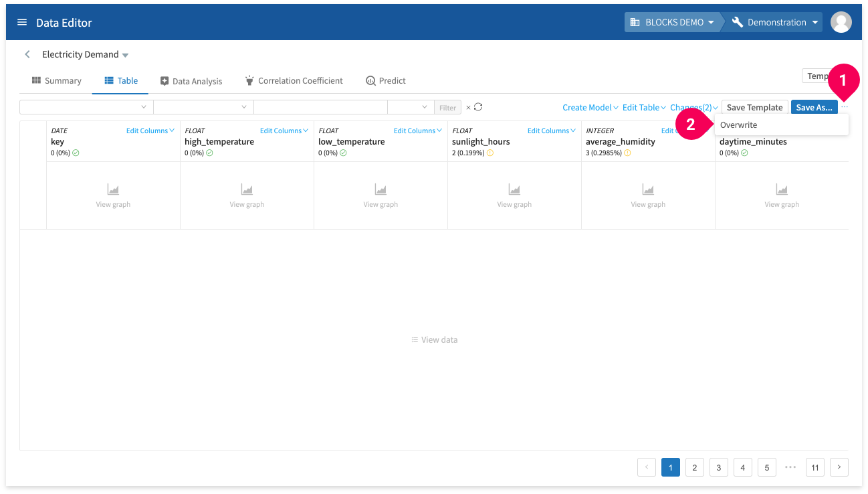Open Edit Columns for high_temperature column
868x494 pixels.
284,131
